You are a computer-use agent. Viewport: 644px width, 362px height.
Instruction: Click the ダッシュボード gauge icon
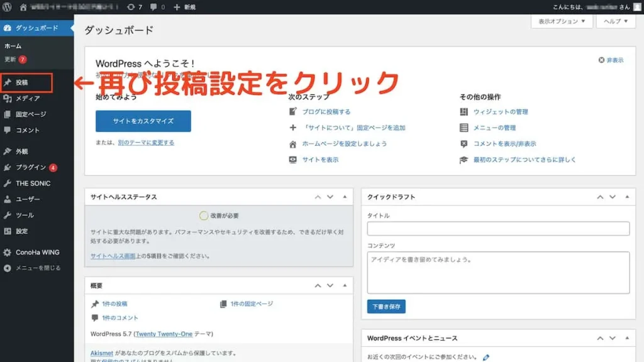(x=8, y=28)
